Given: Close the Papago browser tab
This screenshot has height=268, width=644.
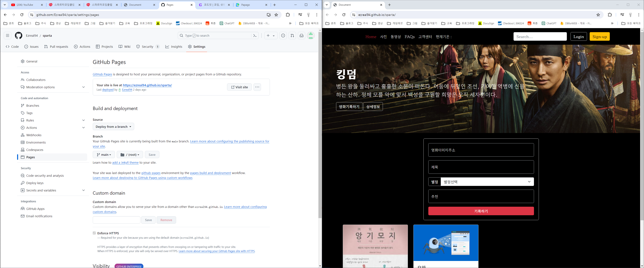Looking at the screenshot, I should (x=266, y=5).
